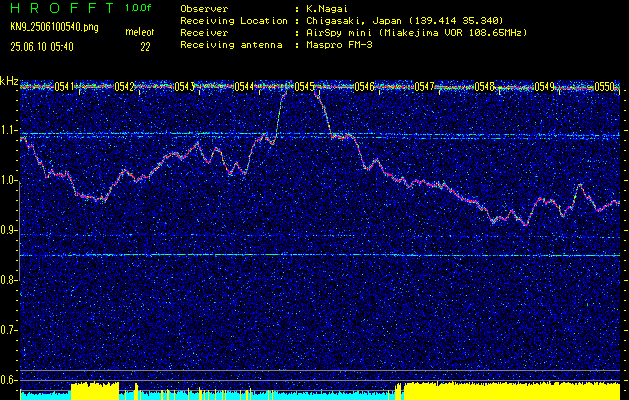Click the 1.0 frequency axis label

click(8, 180)
